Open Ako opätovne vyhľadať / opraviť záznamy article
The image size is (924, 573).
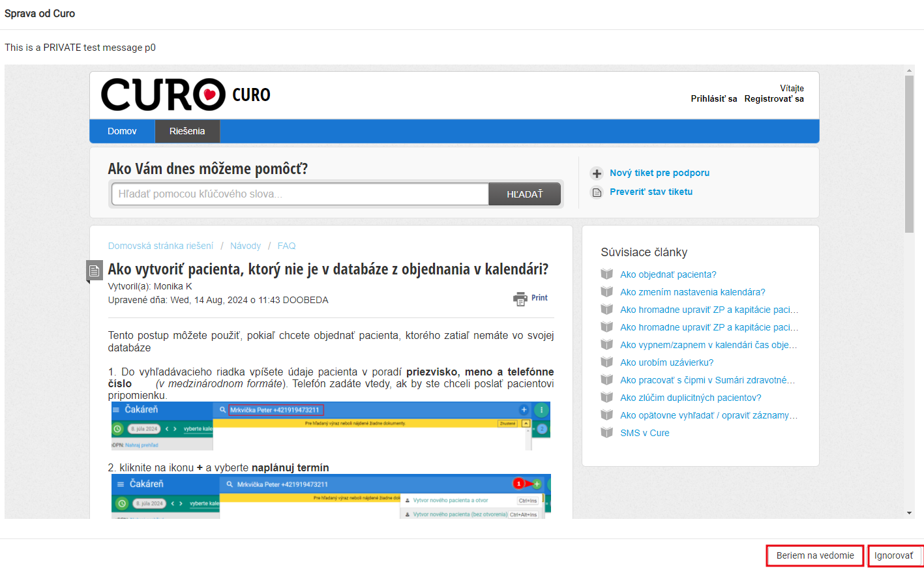coord(709,415)
